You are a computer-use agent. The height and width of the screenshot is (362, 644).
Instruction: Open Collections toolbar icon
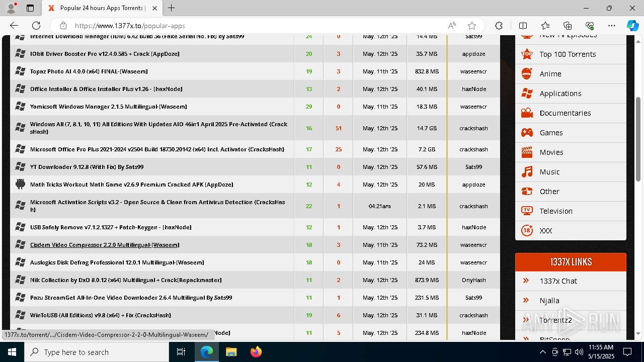(568, 26)
